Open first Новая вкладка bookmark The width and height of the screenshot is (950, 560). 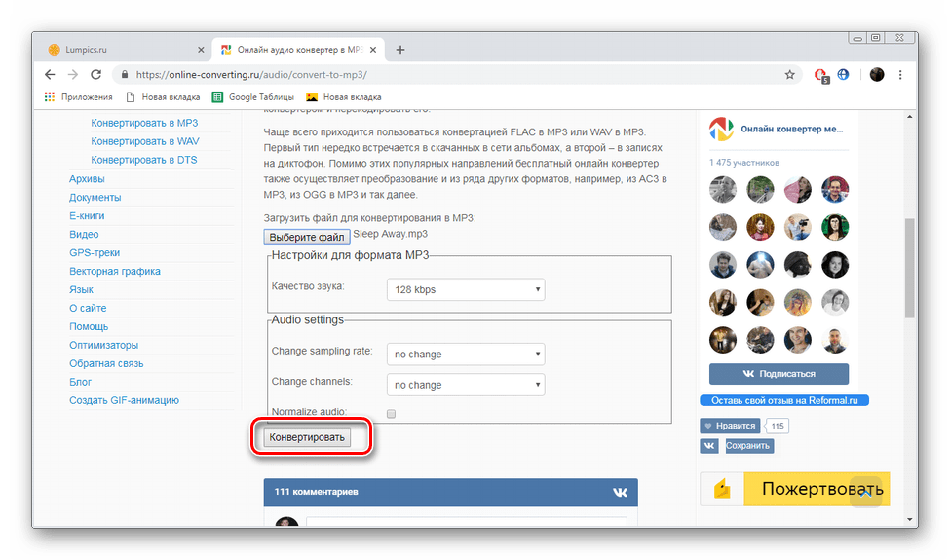(163, 96)
